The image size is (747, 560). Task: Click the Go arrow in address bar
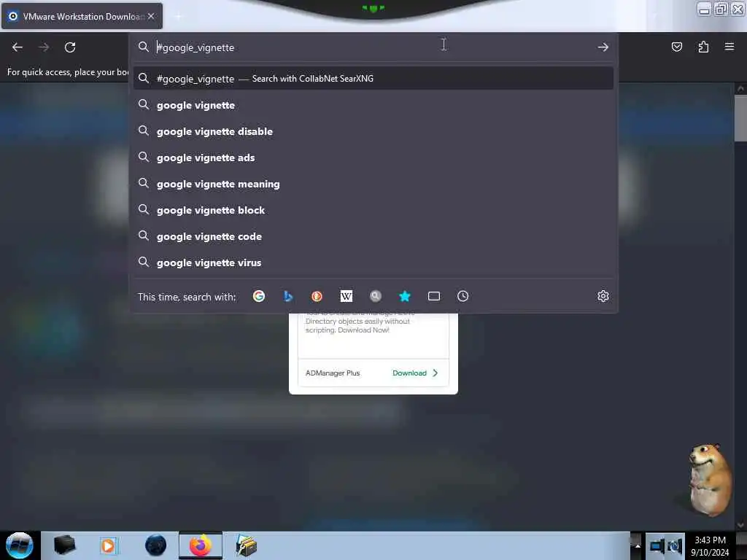tap(603, 47)
